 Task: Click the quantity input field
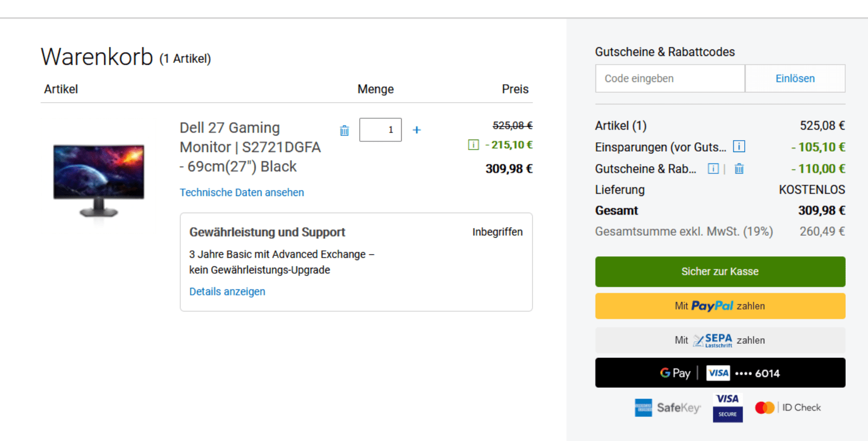tap(380, 130)
